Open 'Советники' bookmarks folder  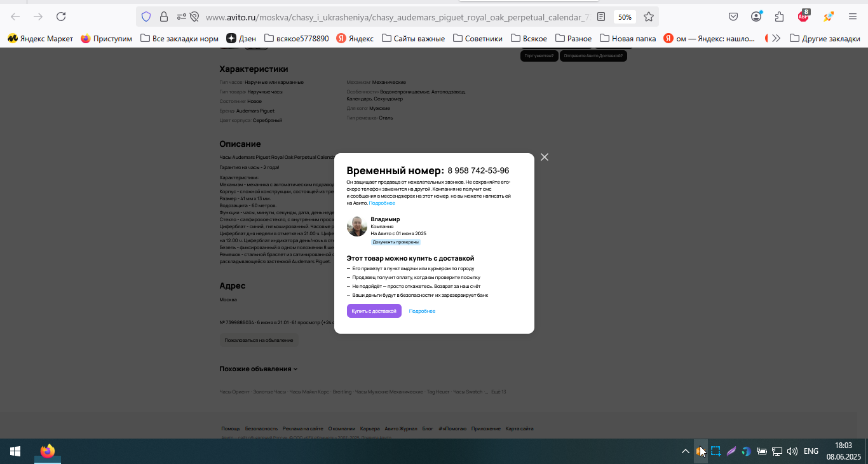click(478, 39)
